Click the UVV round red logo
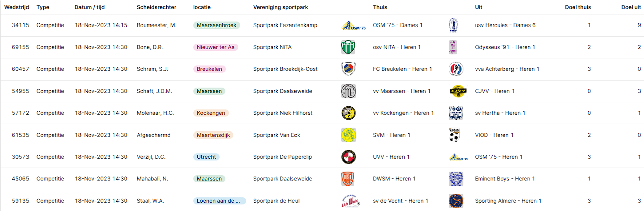Image resolution: width=644 pixels, height=211 pixels. point(348,157)
